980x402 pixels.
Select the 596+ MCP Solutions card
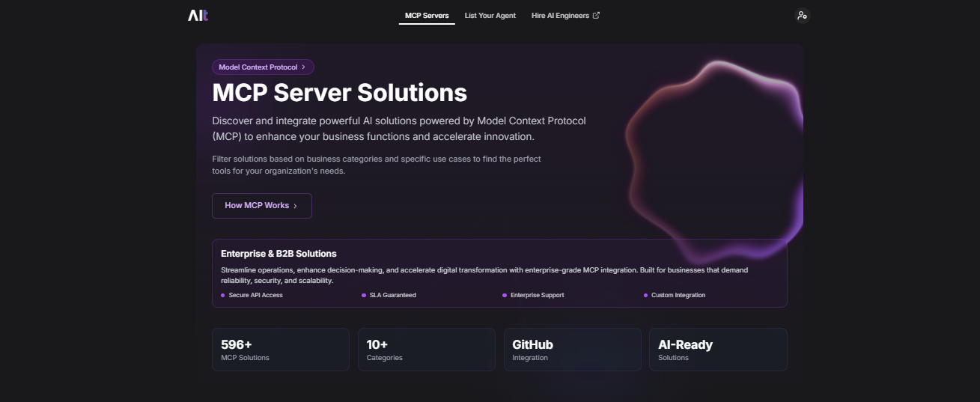(280, 350)
